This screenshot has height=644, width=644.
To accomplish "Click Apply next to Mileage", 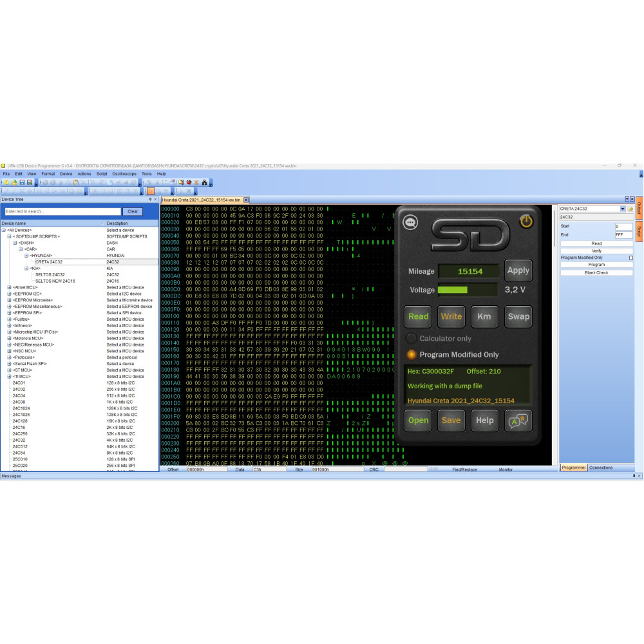I will click(x=518, y=270).
